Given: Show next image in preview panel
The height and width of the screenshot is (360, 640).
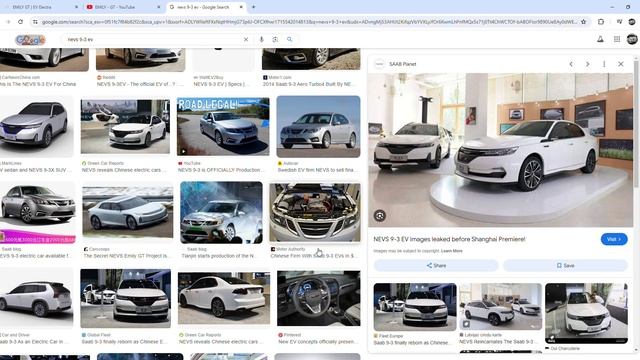Looking at the screenshot, I should (587, 64).
